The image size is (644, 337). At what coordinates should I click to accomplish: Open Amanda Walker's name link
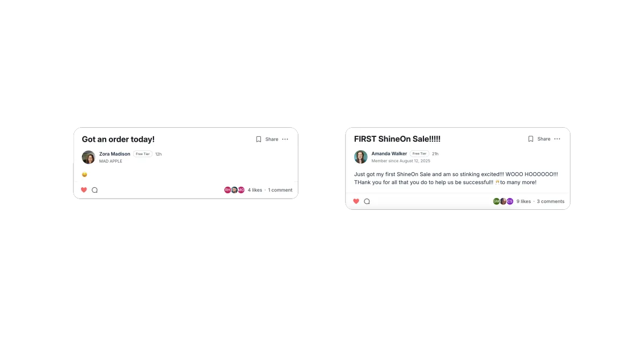(389, 153)
